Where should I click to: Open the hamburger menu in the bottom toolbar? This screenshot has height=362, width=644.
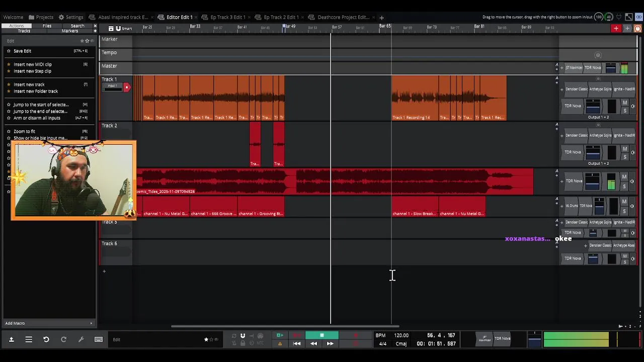click(x=29, y=340)
